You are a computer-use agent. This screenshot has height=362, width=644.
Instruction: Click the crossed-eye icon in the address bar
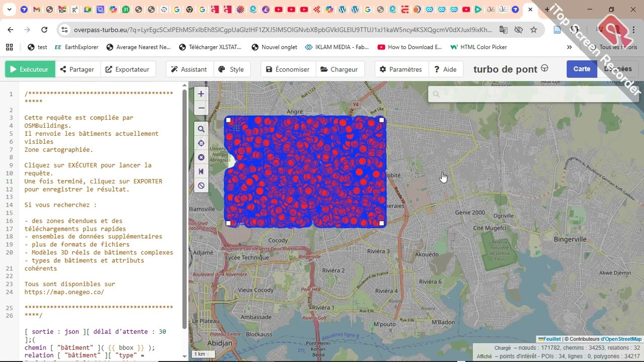tap(518, 30)
